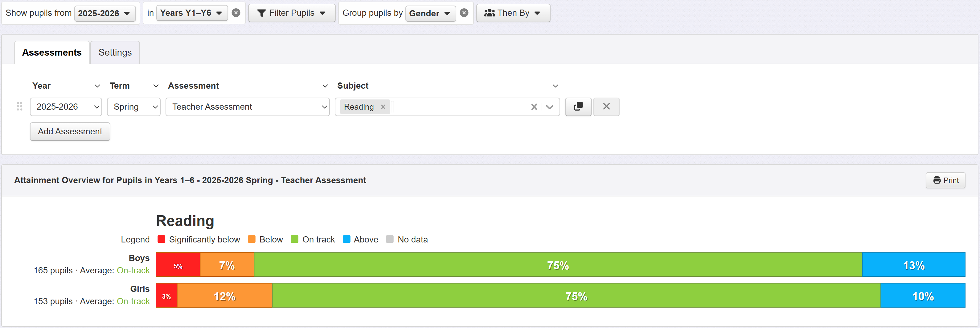
Task: Click the duplicate assessment row icon
Action: click(578, 107)
